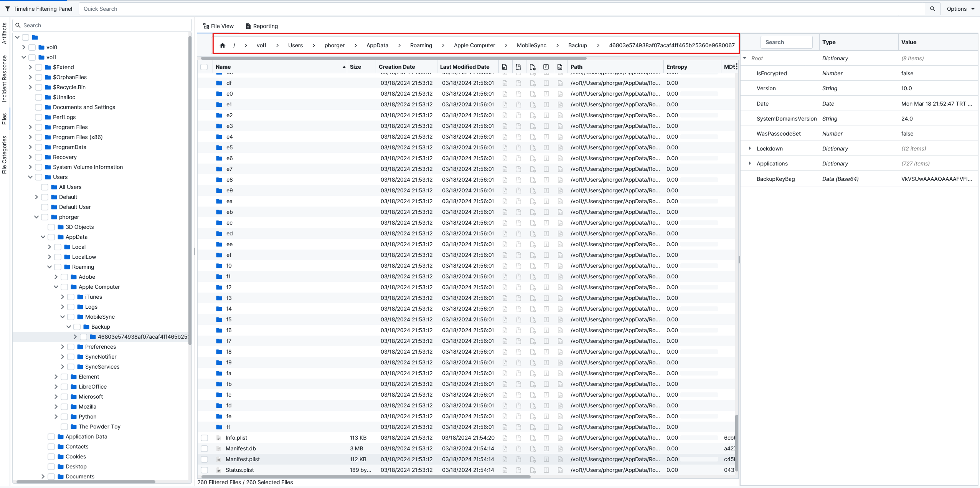The image size is (980, 488).
Task: Click the dashed-file column header icon
Action: click(x=518, y=67)
